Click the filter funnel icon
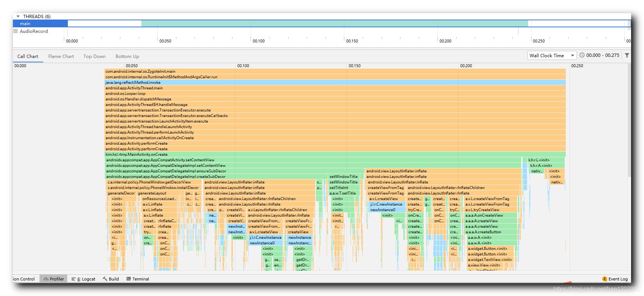Viewport: 644px width, 296px height. [x=627, y=55]
